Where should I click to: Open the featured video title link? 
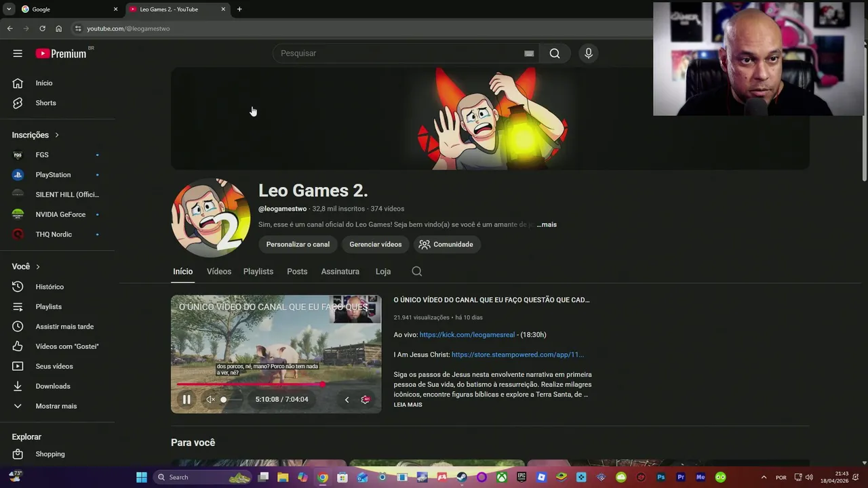[x=492, y=300]
